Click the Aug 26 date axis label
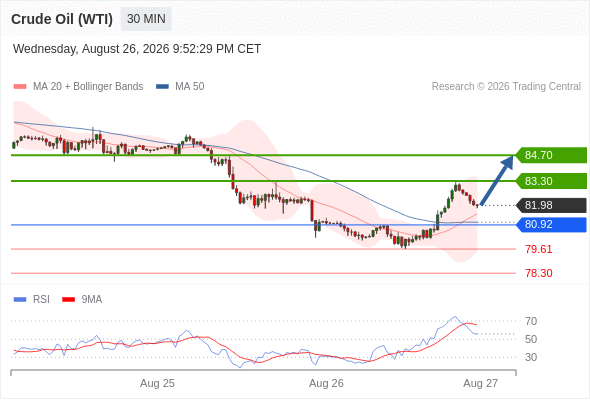 (x=326, y=383)
